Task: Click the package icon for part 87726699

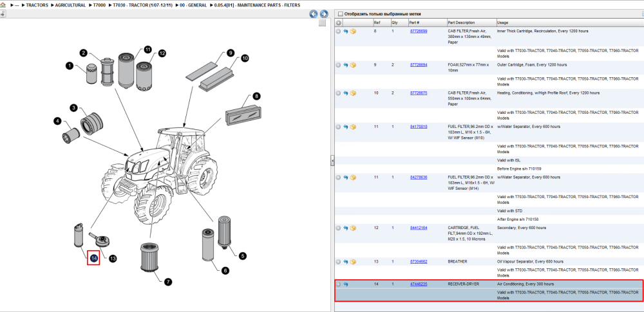Action: pyautogui.click(x=353, y=31)
